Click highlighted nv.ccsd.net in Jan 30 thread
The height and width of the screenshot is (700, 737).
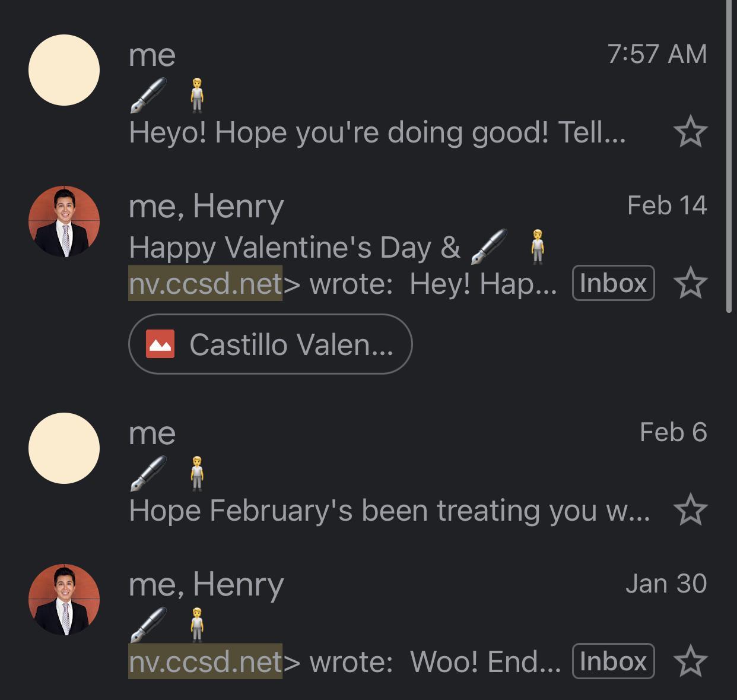pyautogui.click(x=205, y=661)
